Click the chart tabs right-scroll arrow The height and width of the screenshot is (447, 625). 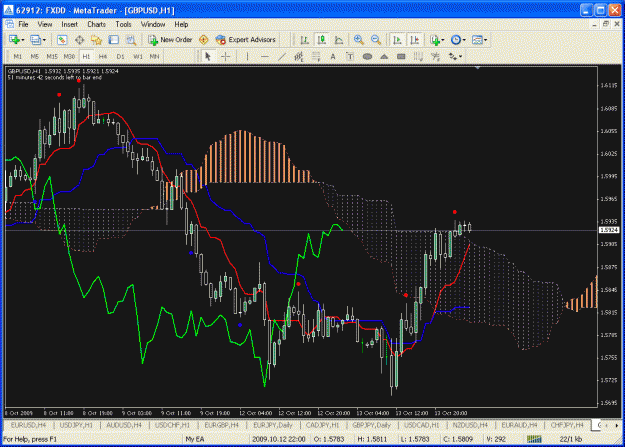[616, 425]
